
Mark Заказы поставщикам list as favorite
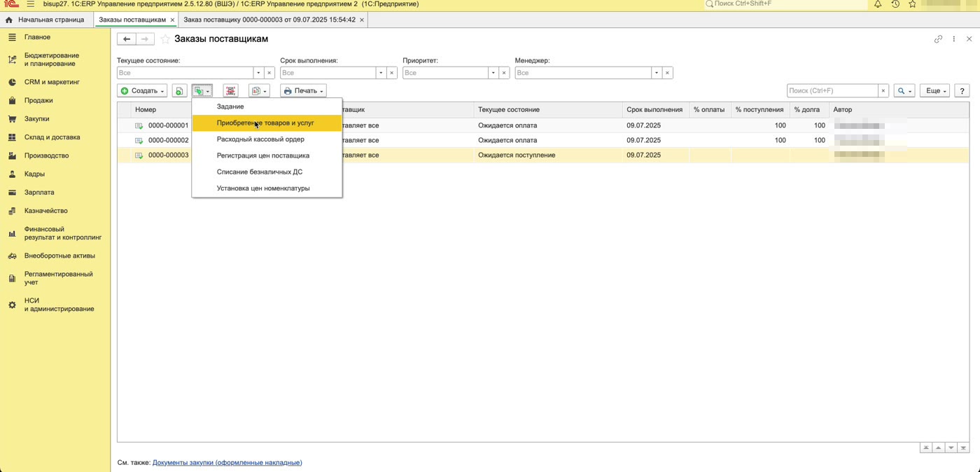click(165, 39)
